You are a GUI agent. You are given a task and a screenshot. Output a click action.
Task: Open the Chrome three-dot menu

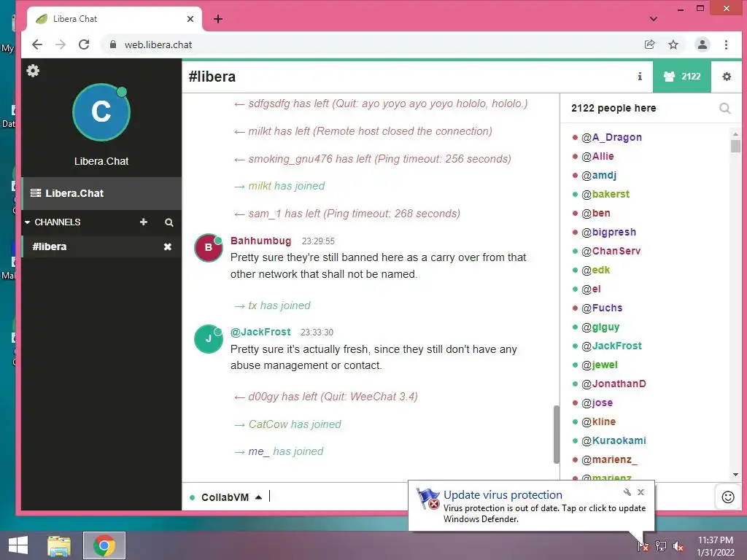[726, 44]
